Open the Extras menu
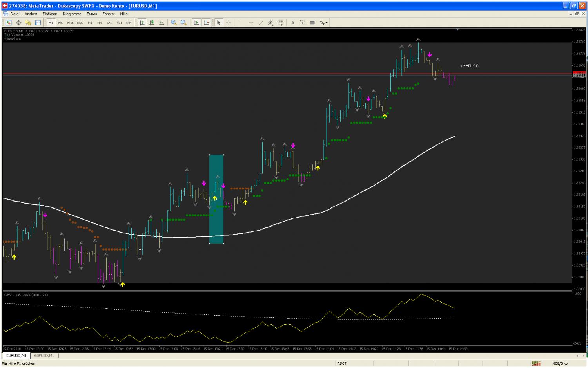This screenshot has height=368, width=588. (x=92, y=14)
